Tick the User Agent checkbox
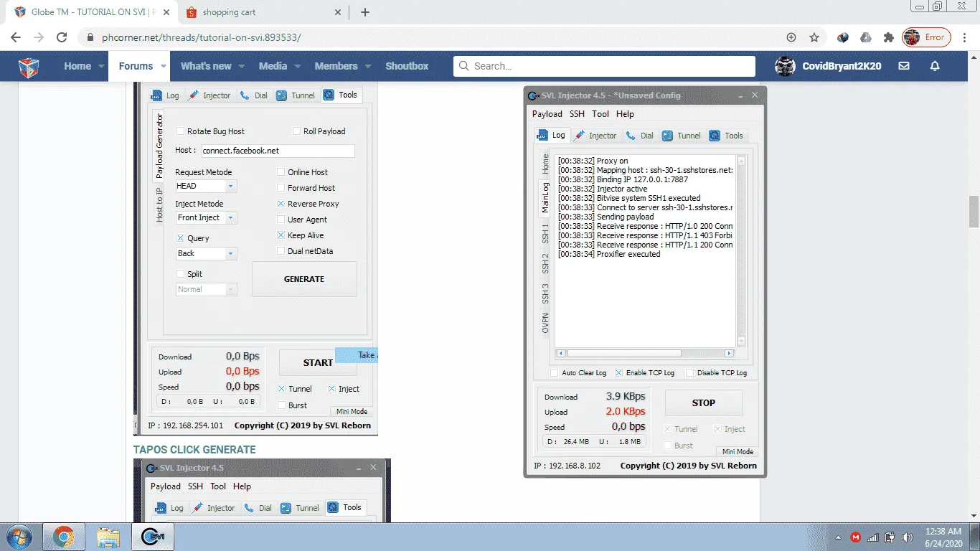Viewport: 980px width, 551px height. 281,220
